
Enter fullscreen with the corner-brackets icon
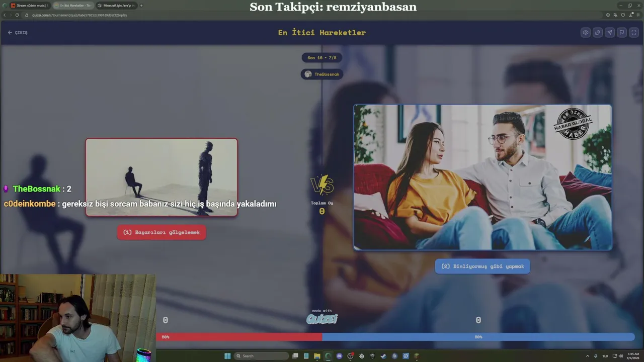tap(634, 33)
